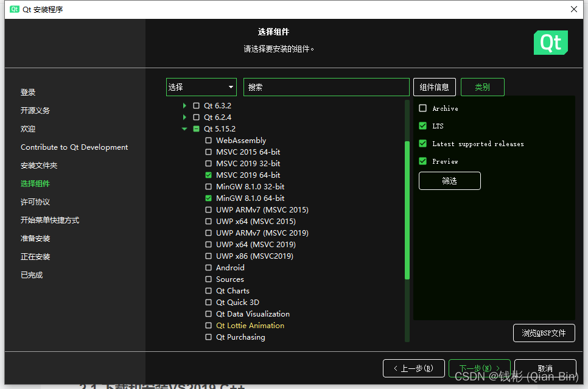
Task: Uncheck MinGW 8.1.0 64-bit component
Action: [x=209, y=198]
